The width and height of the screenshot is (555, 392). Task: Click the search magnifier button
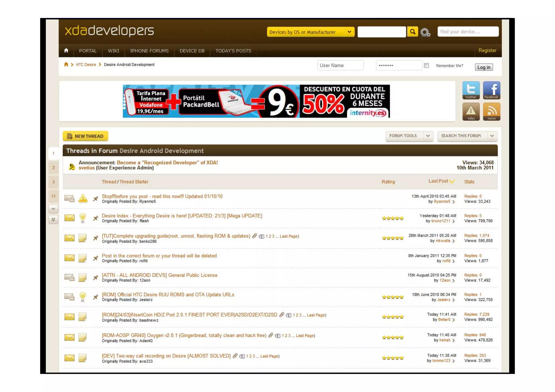click(412, 32)
